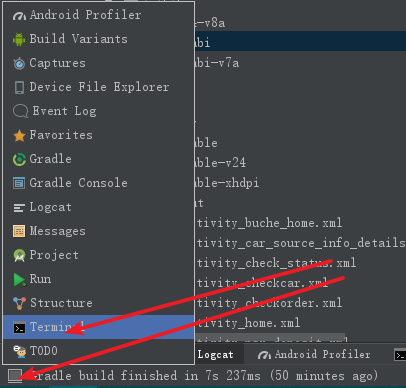Select the activity_buche_home.xml file in the tree

[x=269, y=223]
